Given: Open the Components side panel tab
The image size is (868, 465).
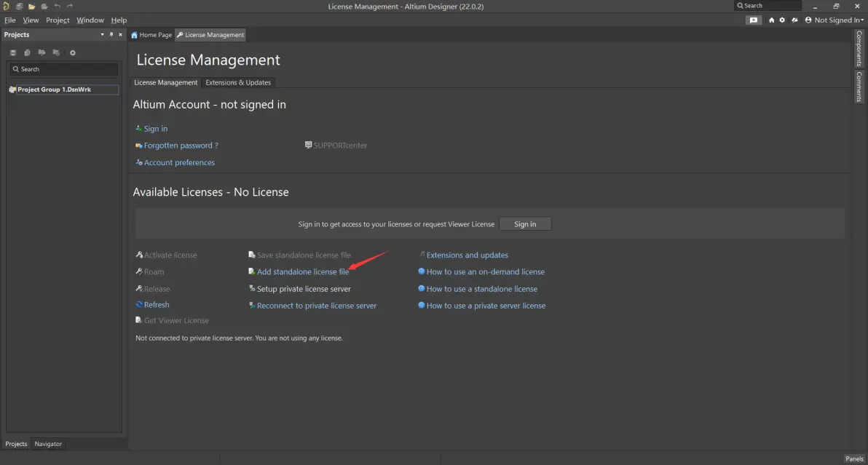Looking at the screenshot, I should tap(859, 48).
